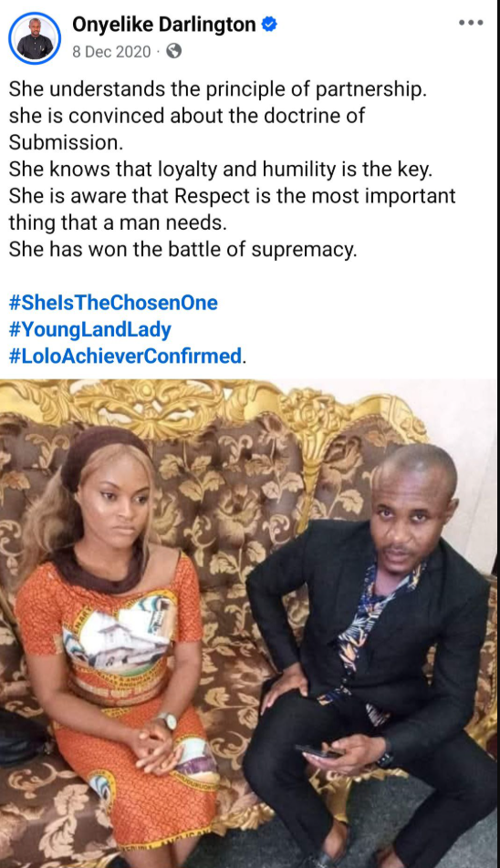Open Onyelike Darlington's profile name link
Image resolution: width=500 pixels, height=868 pixels.
164,25
